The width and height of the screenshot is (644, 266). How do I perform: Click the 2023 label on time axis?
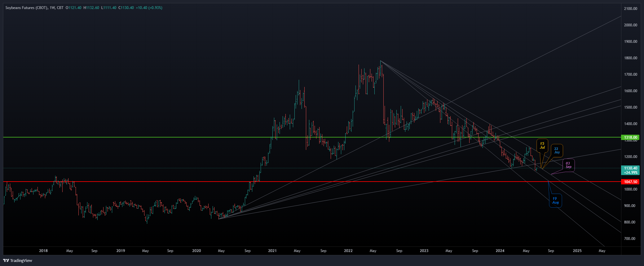coord(424,251)
